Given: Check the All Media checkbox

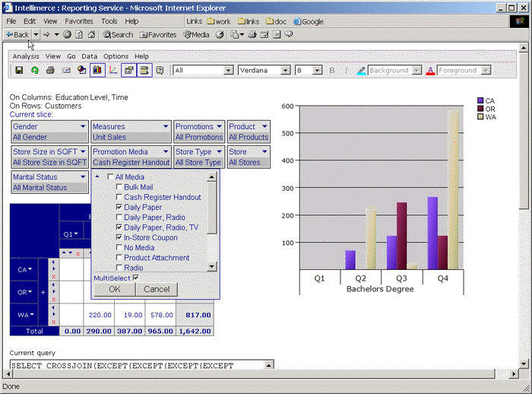Looking at the screenshot, I should (x=110, y=176).
